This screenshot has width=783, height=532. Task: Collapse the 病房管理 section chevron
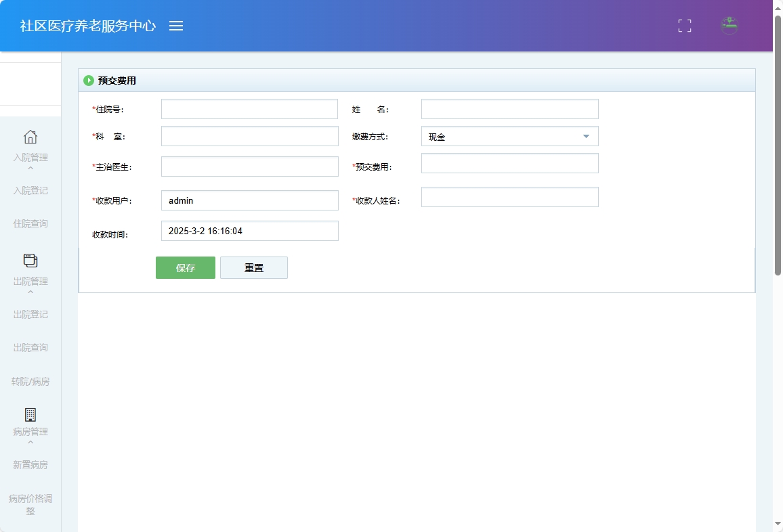click(30, 441)
